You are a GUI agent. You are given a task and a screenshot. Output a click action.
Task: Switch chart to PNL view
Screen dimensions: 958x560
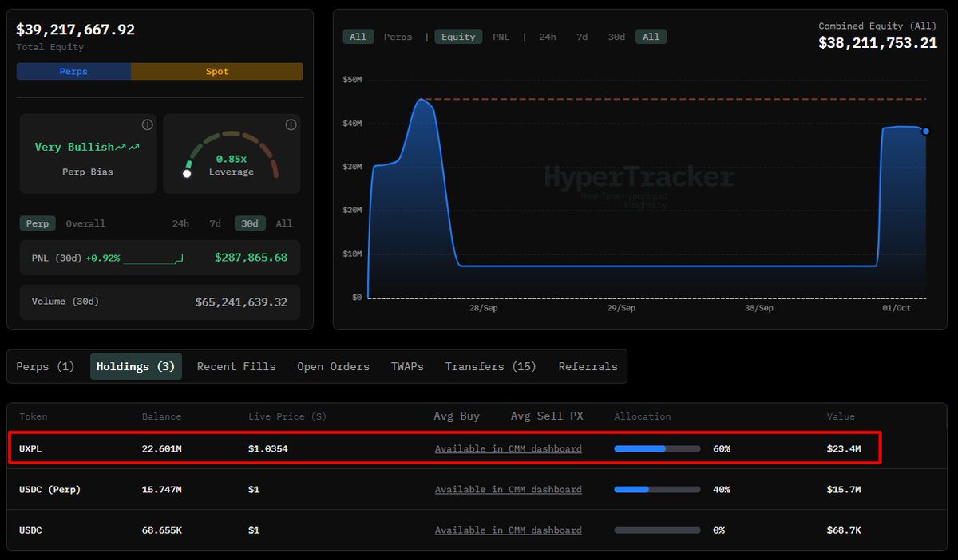[x=501, y=37]
